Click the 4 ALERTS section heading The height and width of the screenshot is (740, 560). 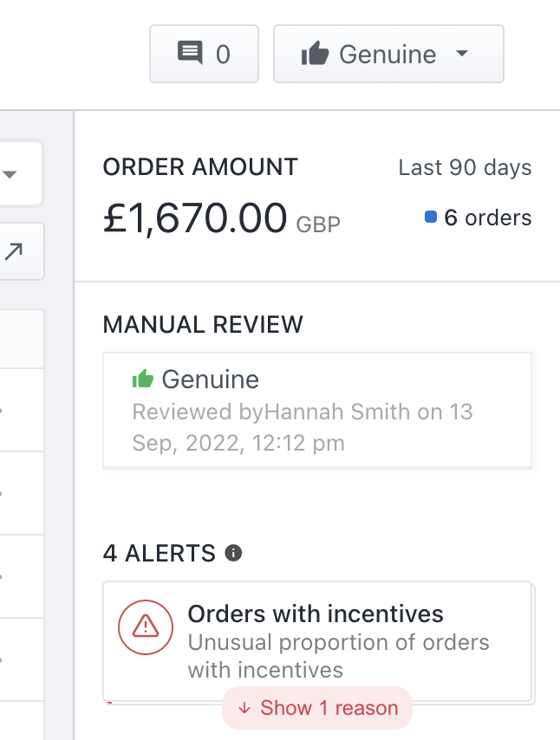(159, 553)
